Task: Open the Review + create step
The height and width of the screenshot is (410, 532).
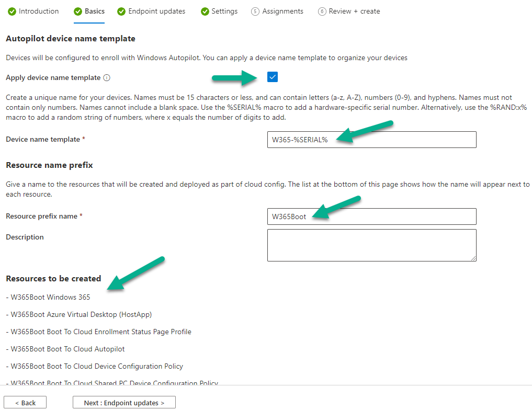Action: (349, 11)
